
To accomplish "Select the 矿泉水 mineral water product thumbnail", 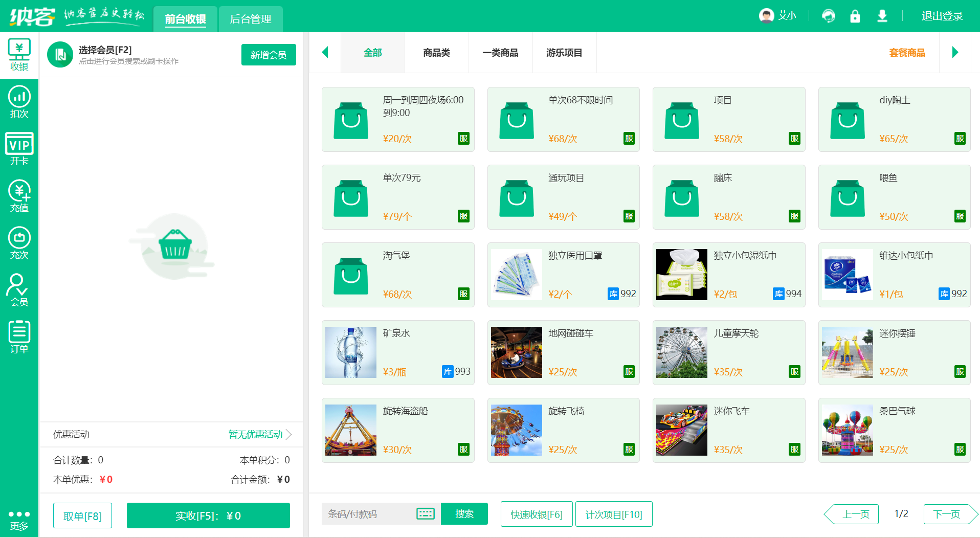I will [x=351, y=352].
